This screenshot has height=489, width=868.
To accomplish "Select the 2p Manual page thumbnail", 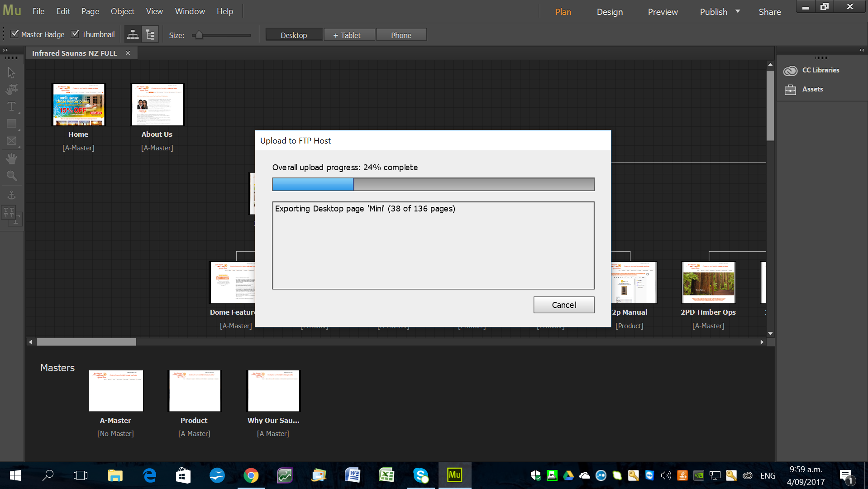I will (x=634, y=283).
